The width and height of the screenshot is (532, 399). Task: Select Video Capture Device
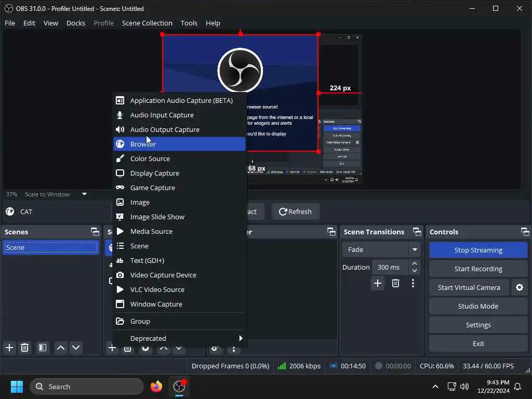(179, 275)
